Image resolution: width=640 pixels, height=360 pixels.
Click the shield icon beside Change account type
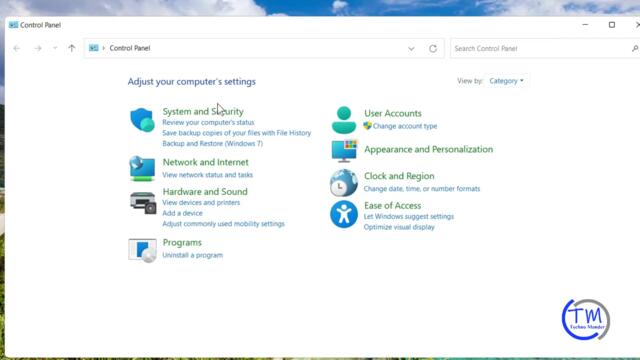point(367,126)
